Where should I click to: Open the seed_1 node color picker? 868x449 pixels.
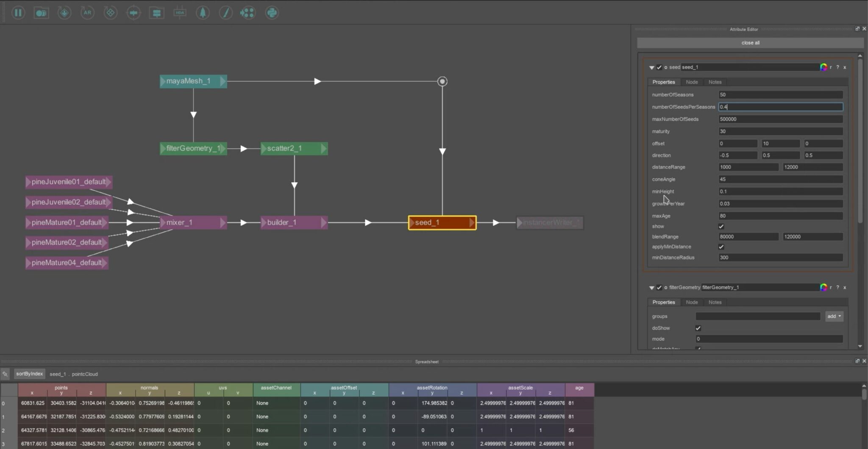[x=823, y=67]
